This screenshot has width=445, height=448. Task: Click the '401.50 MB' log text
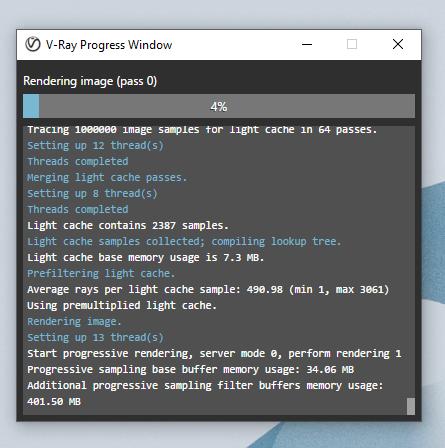tap(54, 402)
